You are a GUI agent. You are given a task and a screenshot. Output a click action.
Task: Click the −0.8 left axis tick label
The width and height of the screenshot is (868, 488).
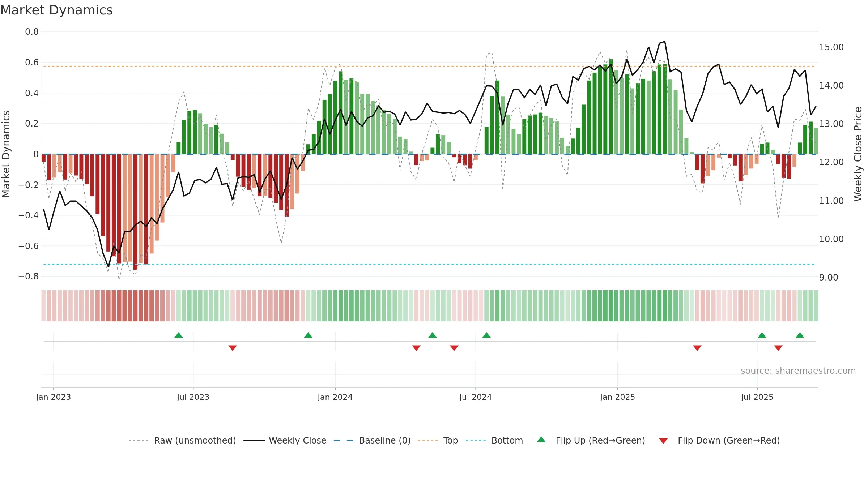click(29, 277)
